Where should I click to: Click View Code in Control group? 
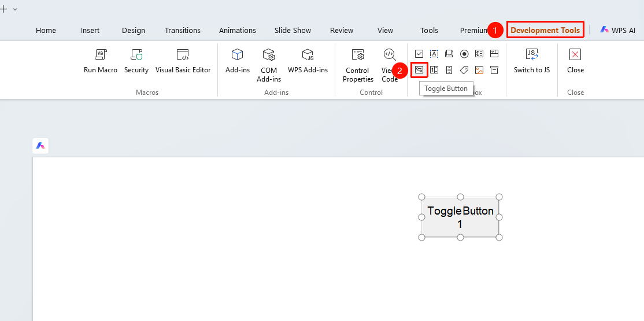(390, 66)
